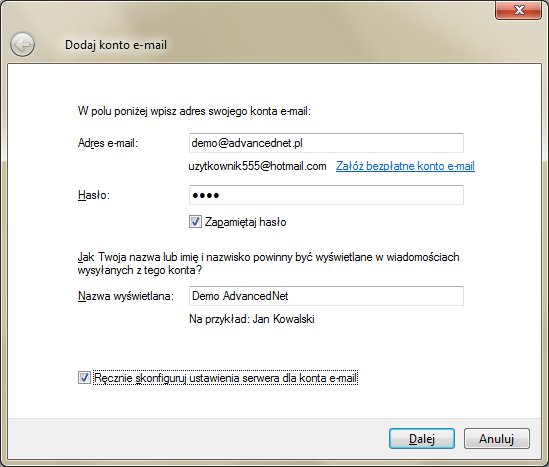
Task: Click the Adres e-mail input field
Action: (x=326, y=143)
